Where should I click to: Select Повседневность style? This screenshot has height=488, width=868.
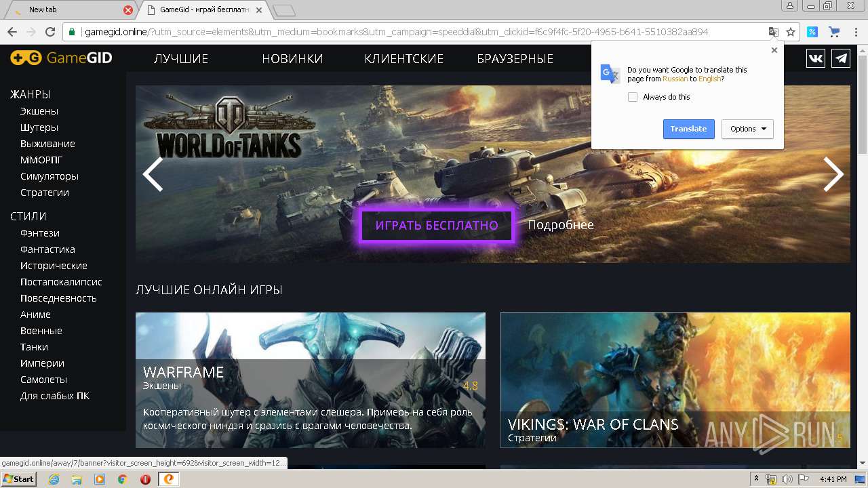pyautogui.click(x=58, y=298)
